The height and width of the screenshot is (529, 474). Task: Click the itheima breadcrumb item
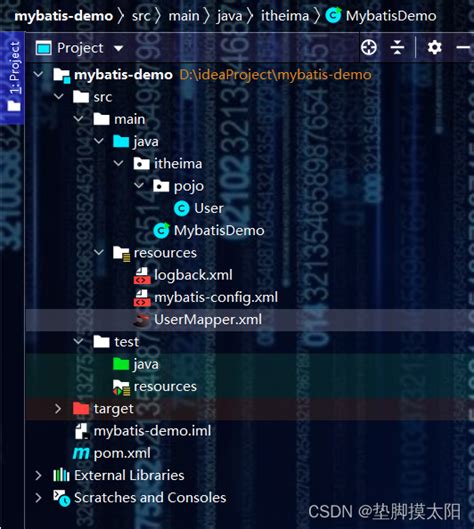(285, 16)
